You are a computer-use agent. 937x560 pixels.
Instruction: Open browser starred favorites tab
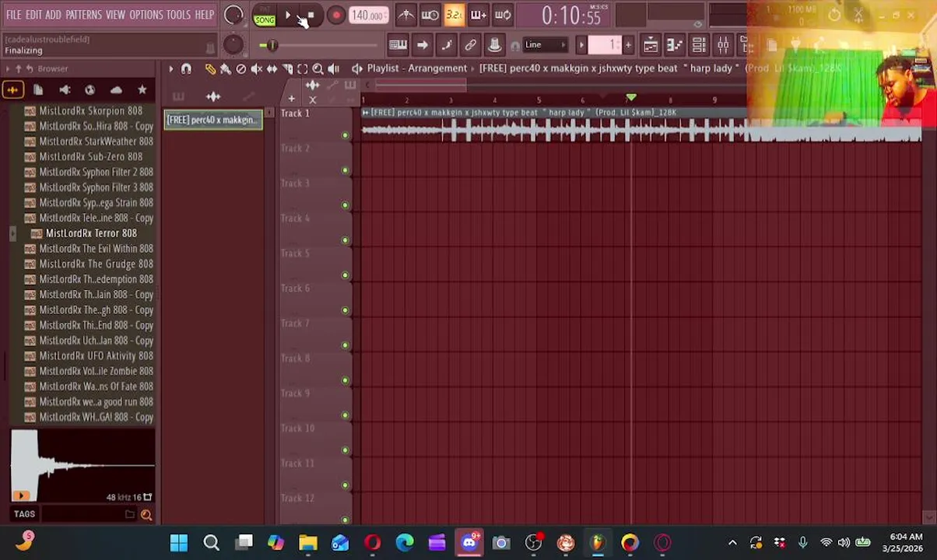[x=142, y=90]
